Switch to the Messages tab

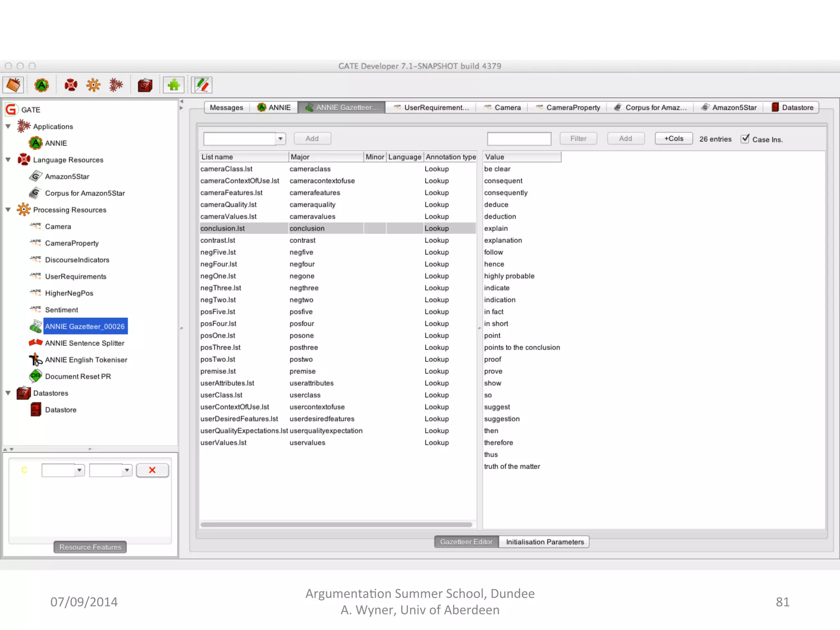226,107
